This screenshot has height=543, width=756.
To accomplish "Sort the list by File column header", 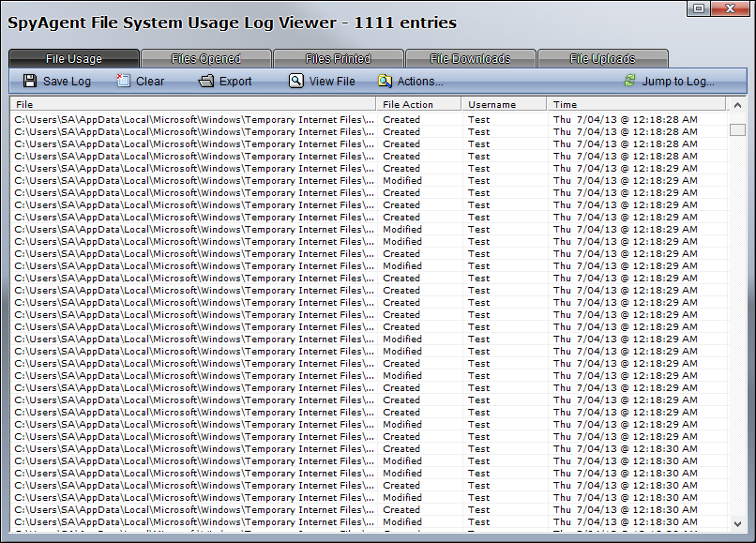I will point(192,105).
